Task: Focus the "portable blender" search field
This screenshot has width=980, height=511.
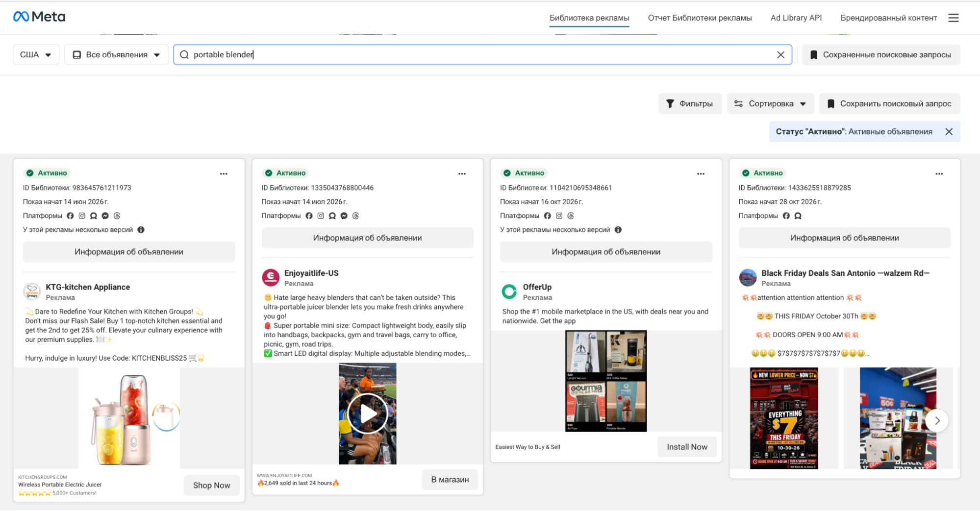Action: [x=482, y=54]
